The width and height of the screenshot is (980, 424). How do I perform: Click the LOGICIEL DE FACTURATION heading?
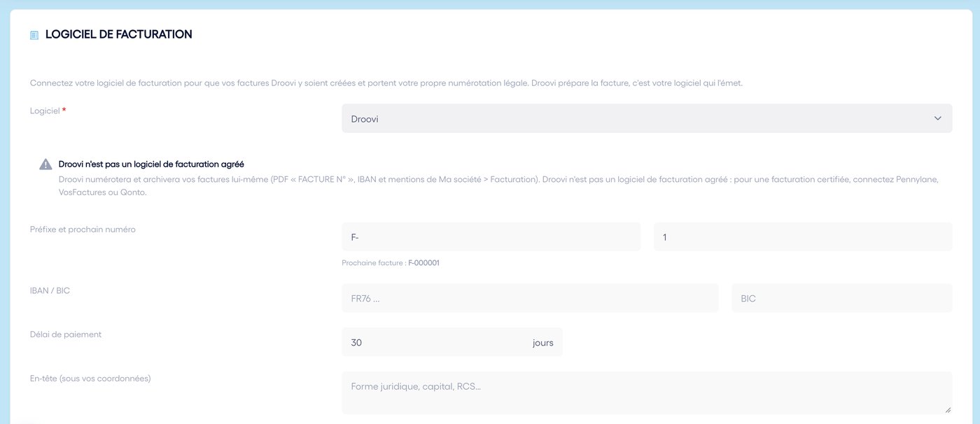pos(118,34)
